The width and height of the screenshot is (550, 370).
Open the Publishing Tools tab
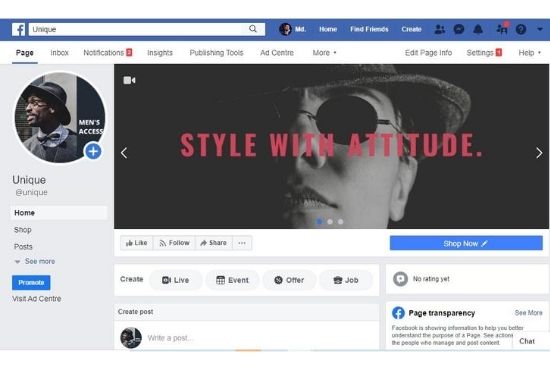pyautogui.click(x=216, y=53)
